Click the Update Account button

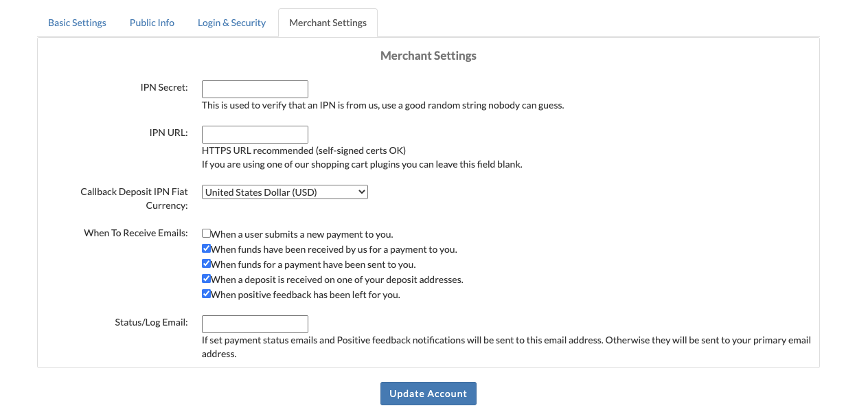click(x=429, y=394)
